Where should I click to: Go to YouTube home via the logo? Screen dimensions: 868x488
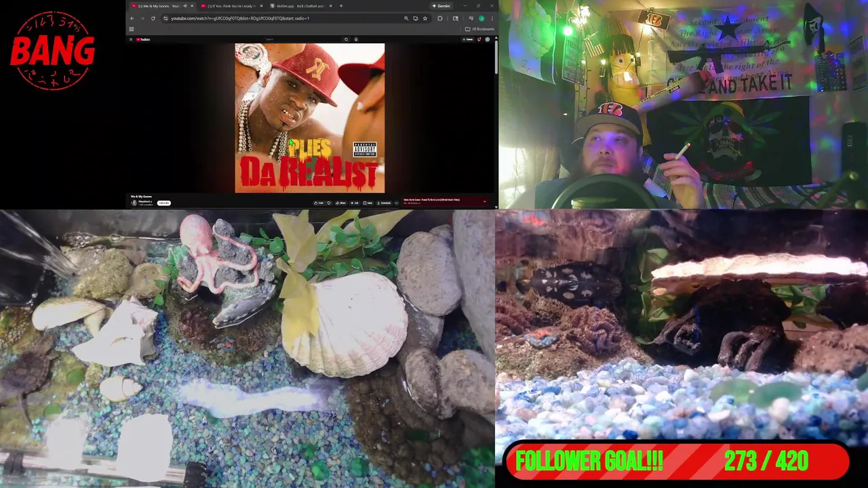(142, 39)
